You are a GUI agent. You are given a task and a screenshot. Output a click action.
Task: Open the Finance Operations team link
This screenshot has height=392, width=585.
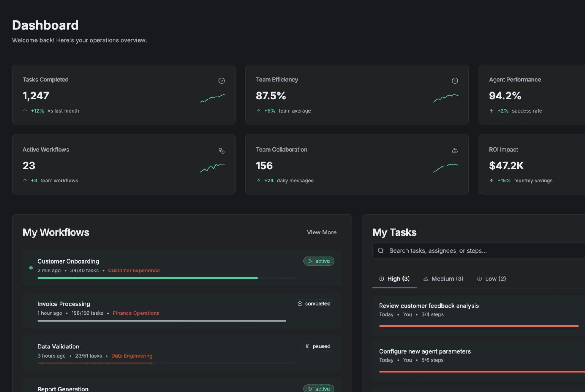coord(136,313)
